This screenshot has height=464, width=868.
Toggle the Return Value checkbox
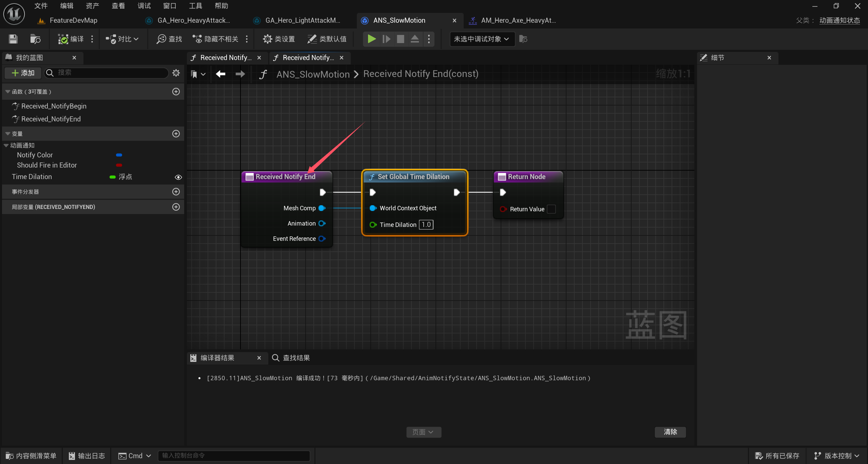click(552, 209)
